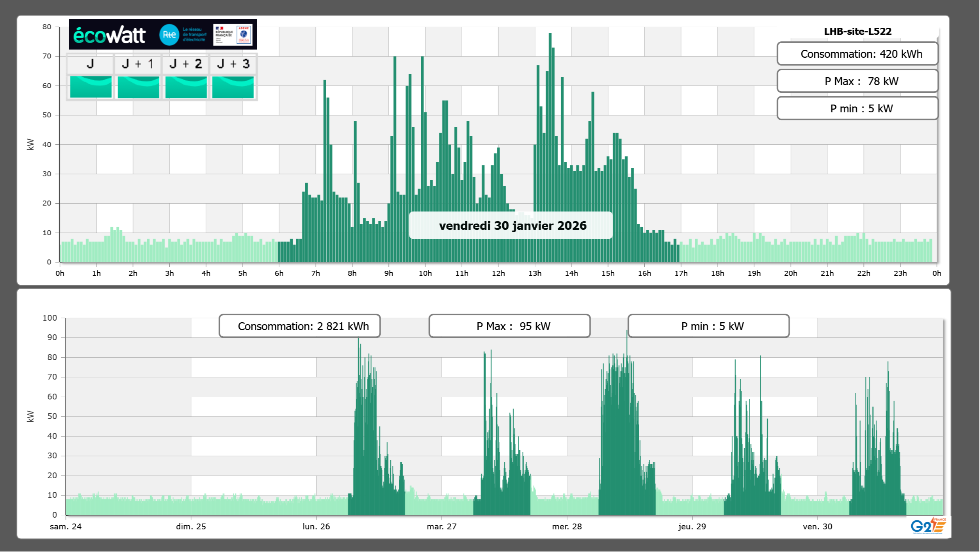Click the 13h label on the time axis
Image resolution: width=980 pixels, height=552 pixels.
tap(535, 273)
